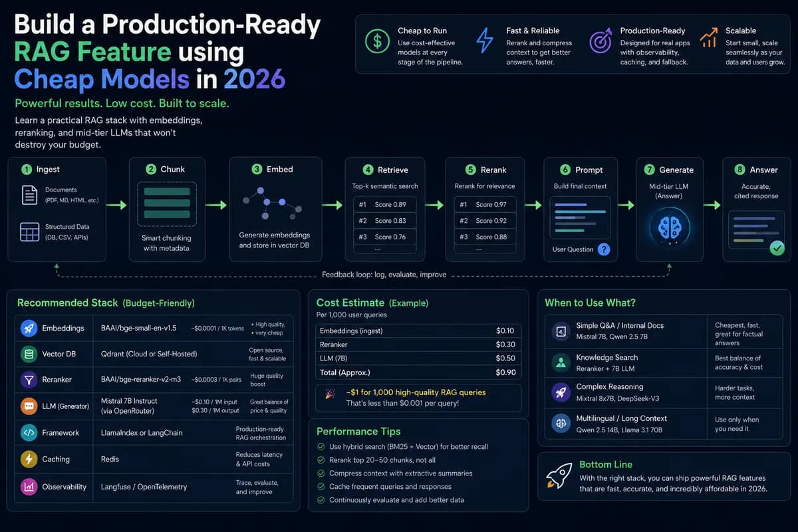Click the "Recommended Stack" heading

tap(67, 303)
